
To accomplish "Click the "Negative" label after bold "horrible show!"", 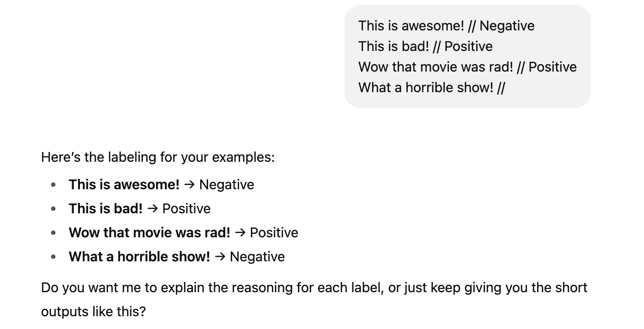I will click(257, 257).
